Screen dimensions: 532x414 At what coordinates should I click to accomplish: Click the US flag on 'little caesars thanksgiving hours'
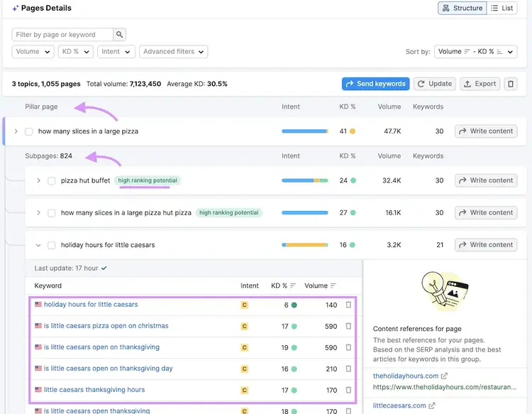(x=38, y=390)
